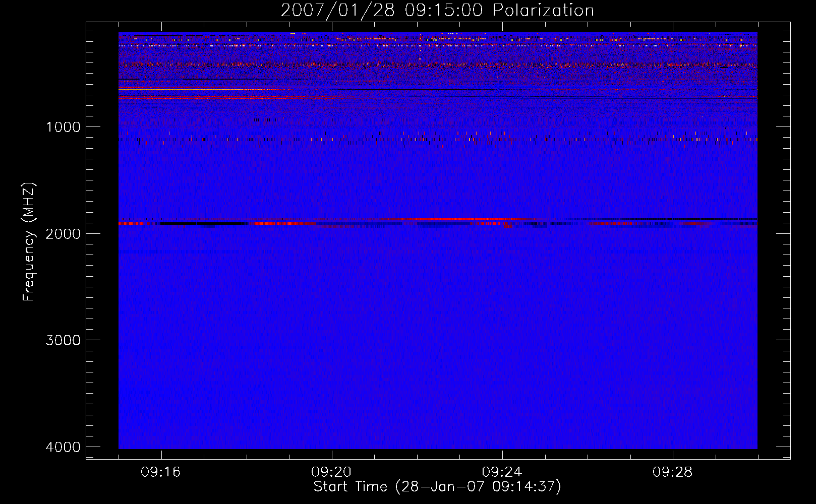Screen dimensions: 816x504
Task: Click the 09:20 time tick label
Action: [331, 472]
